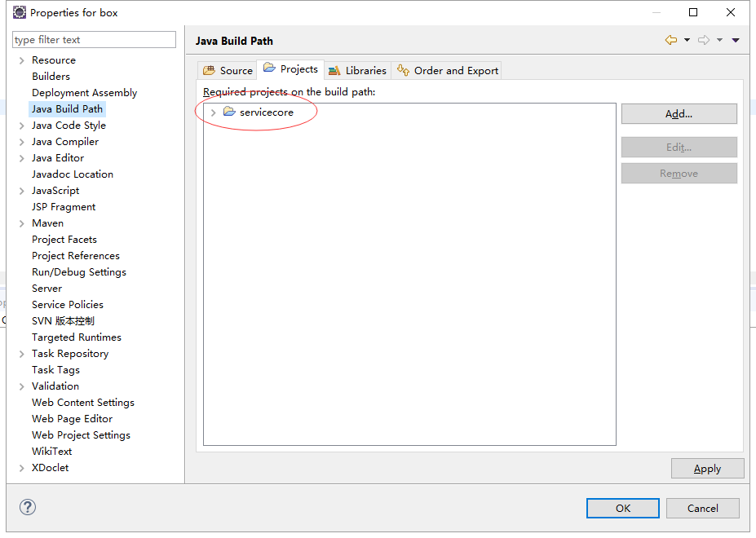Expand the servicecore project entry

(x=213, y=112)
